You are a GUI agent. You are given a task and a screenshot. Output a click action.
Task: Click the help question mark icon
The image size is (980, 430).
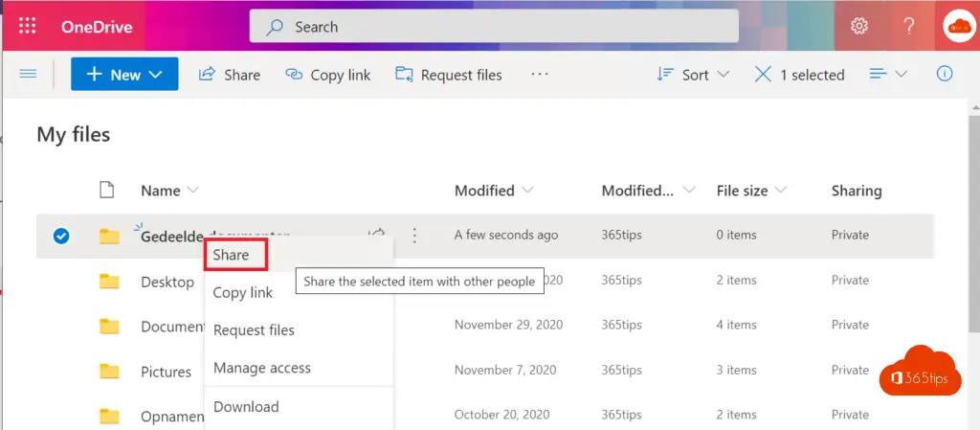909,27
